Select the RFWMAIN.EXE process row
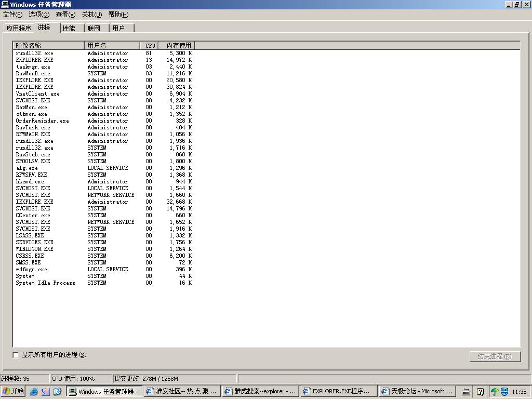Screen dimensions: 532x399 click(104, 135)
